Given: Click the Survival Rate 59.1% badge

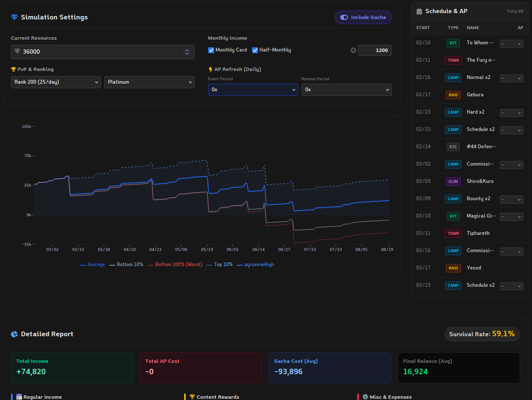Looking at the screenshot, I should (x=482, y=334).
